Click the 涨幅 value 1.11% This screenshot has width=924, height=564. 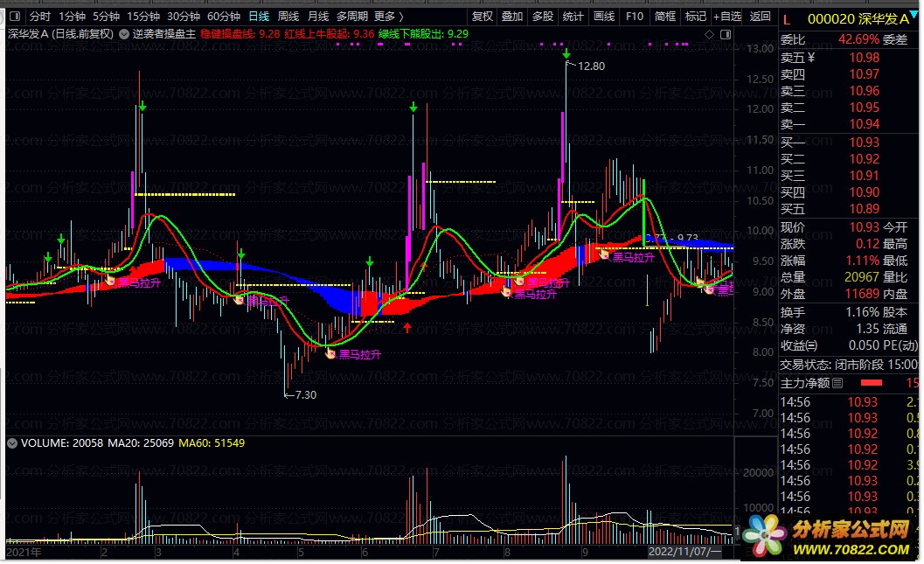click(862, 261)
